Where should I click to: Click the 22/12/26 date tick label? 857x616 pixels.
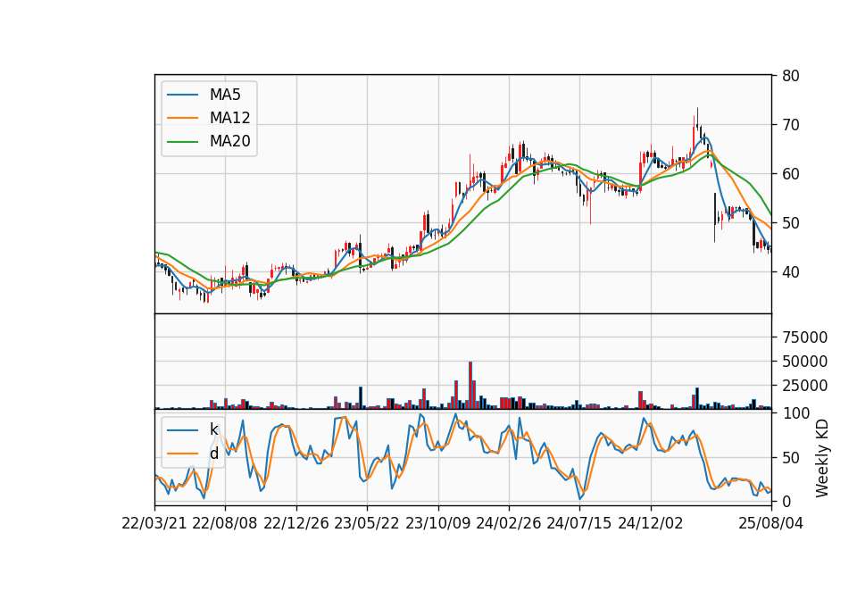click(x=296, y=524)
